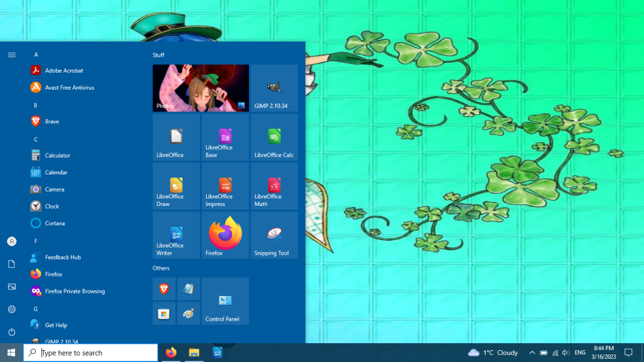Viewport: 644px width, 362px height.
Task: Launch the LibreOffice Calc tile
Action: (274, 137)
